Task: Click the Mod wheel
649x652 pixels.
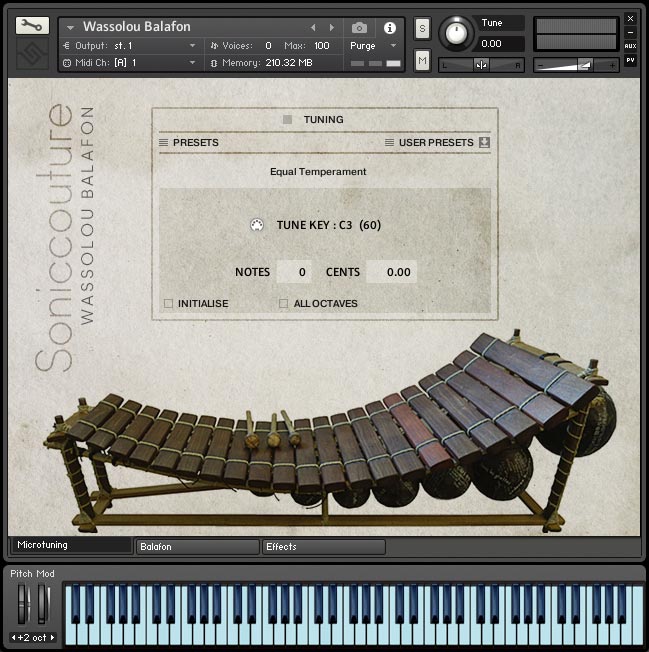Action: 43,604
